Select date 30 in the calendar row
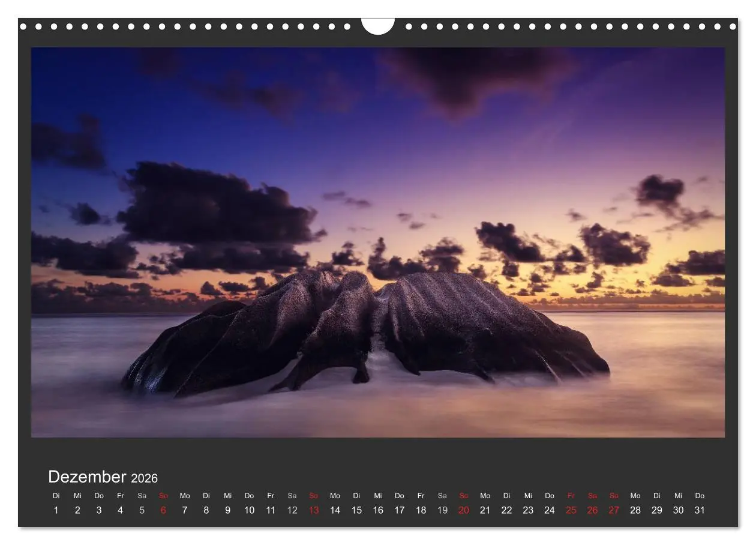The height and width of the screenshot is (545, 756). [678, 510]
